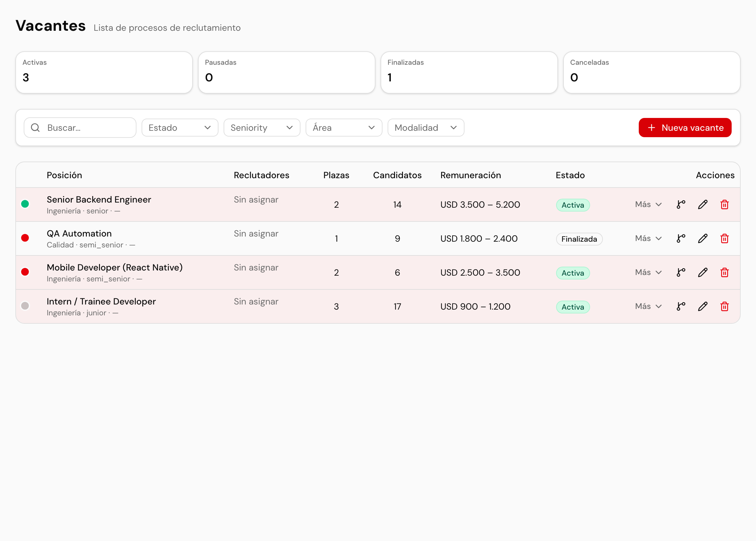
Task: Click Activa badge of Senior Backend Engineer
Action: (573, 205)
